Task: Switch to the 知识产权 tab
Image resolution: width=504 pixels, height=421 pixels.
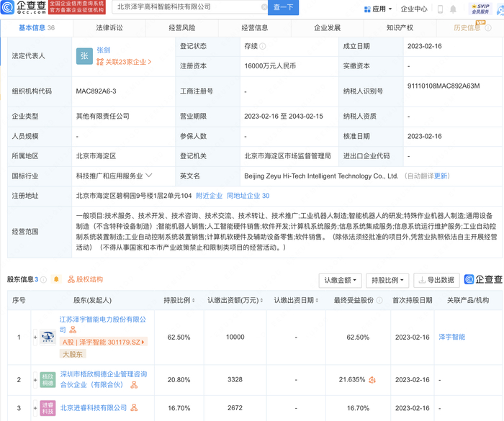Action: point(400,28)
